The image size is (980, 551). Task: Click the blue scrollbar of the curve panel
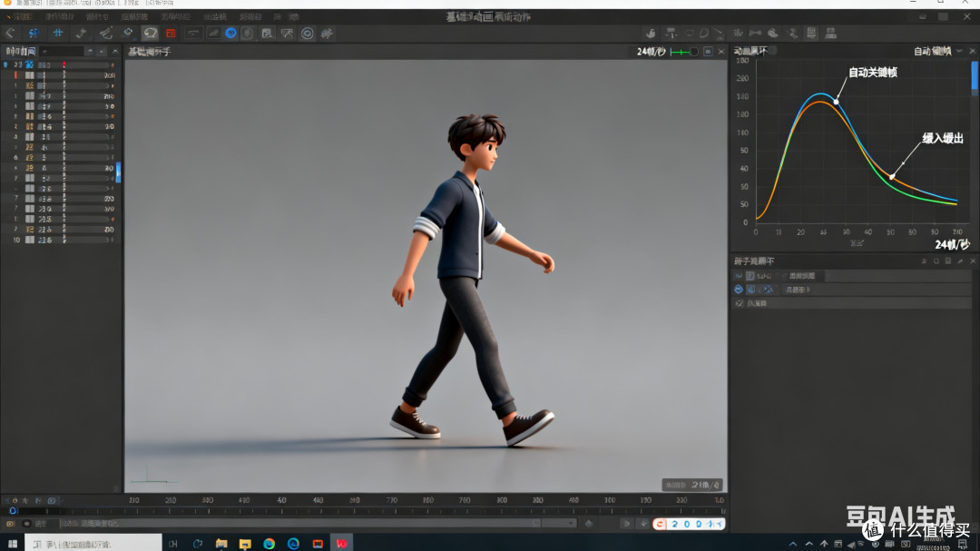[x=975, y=77]
